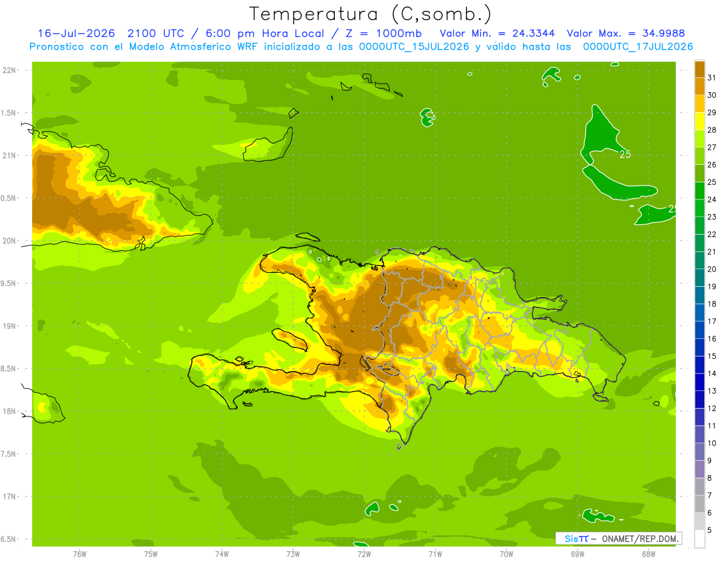Viewport: 728px width, 562px height.
Task: Click the '75W' longitude axis label
Action: click(x=151, y=554)
